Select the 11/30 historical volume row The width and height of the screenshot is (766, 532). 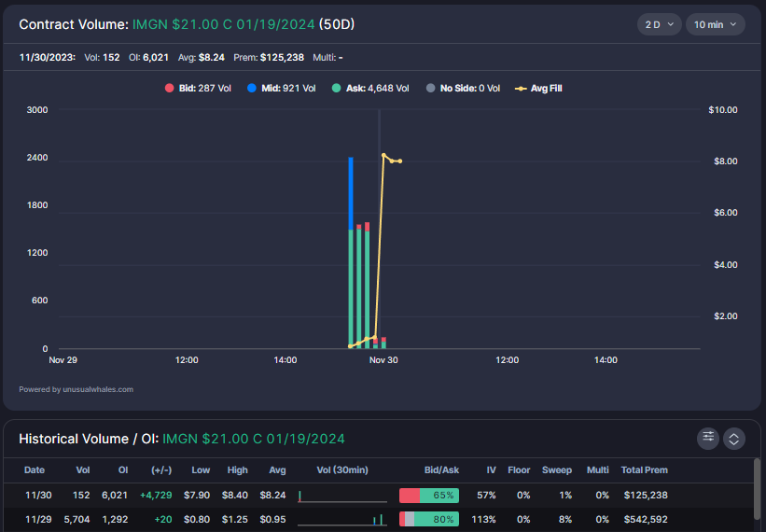(378, 496)
